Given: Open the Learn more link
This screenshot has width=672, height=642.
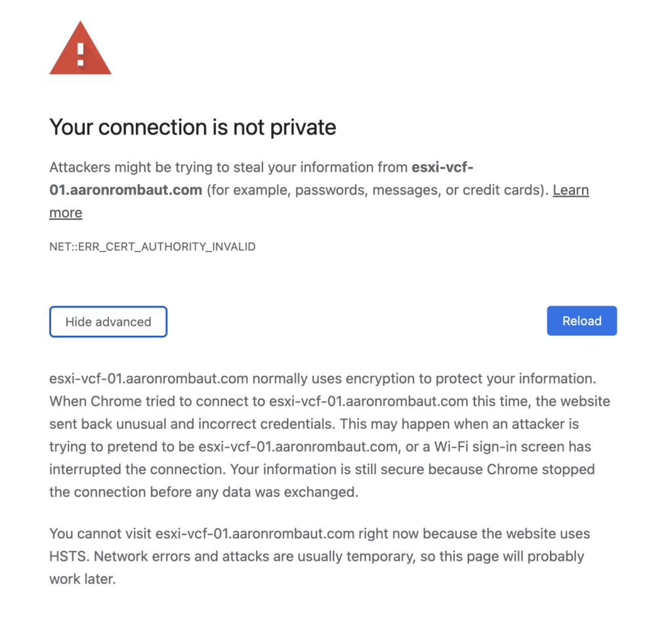Looking at the screenshot, I should coord(570,190).
